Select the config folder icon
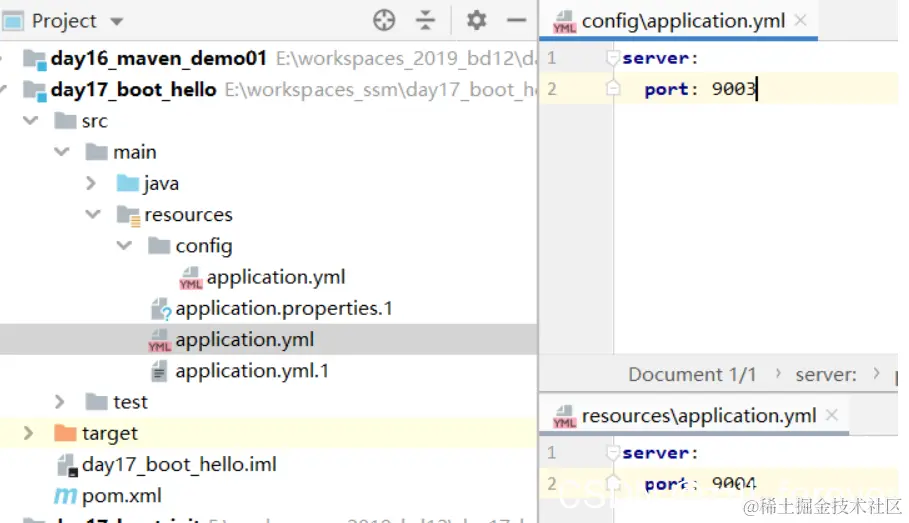The height and width of the screenshot is (523, 909). click(159, 246)
